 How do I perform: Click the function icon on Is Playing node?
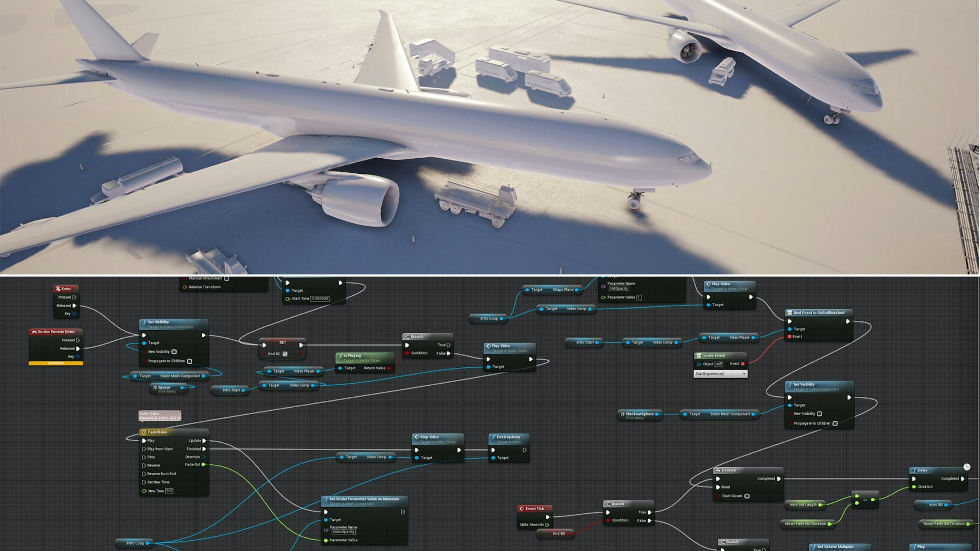[340, 356]
